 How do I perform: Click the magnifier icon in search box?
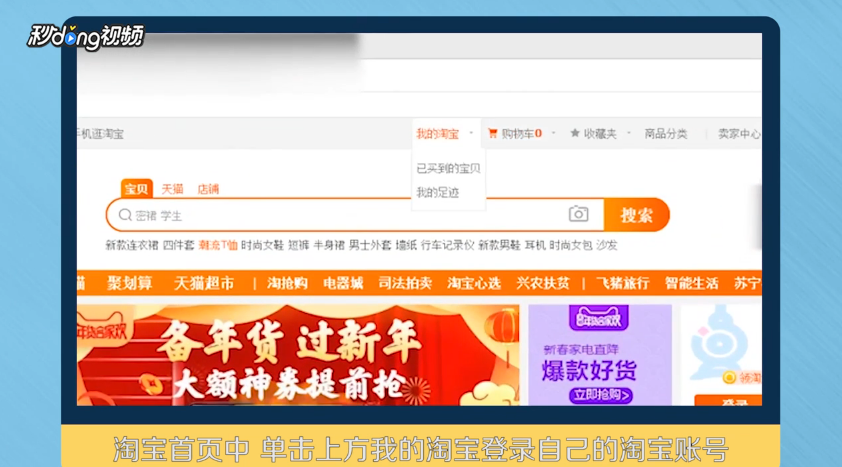point(125,215)
